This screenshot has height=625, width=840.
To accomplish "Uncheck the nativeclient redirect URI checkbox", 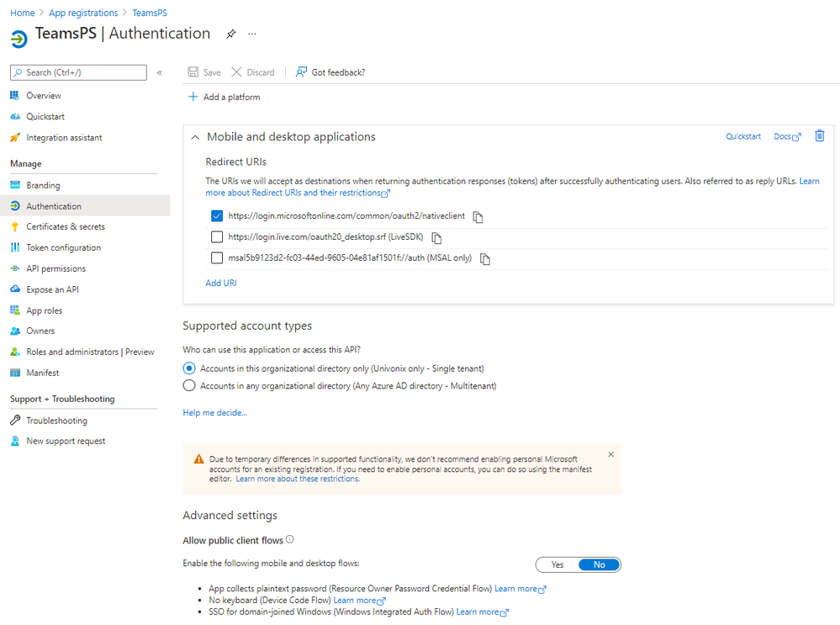I will click(217, 216).
